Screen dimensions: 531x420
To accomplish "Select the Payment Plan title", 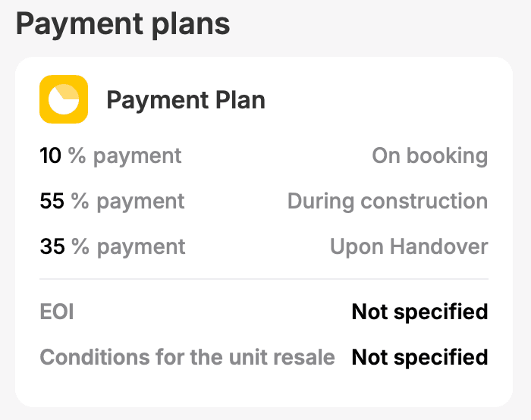I will coord(186,100).
